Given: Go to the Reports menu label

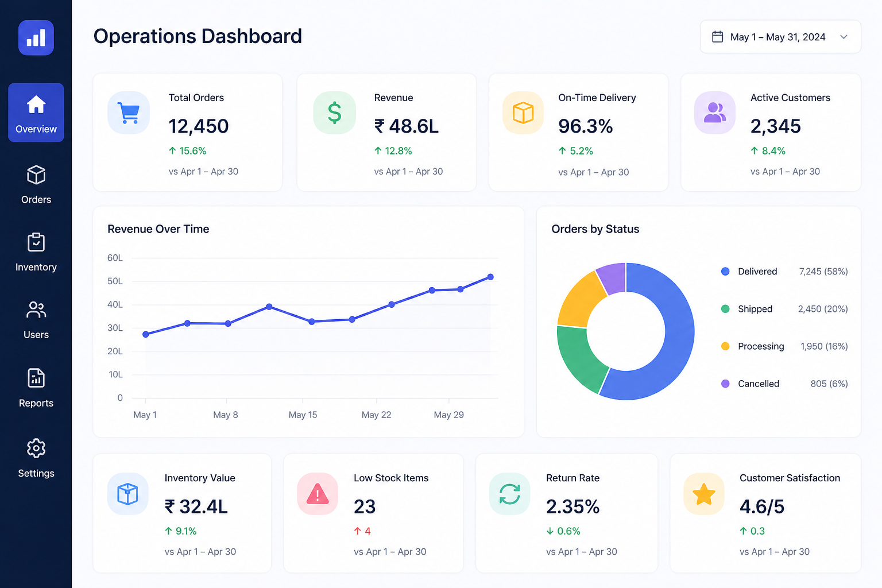Looking at the screenshot, I should [x=36, y=403].
